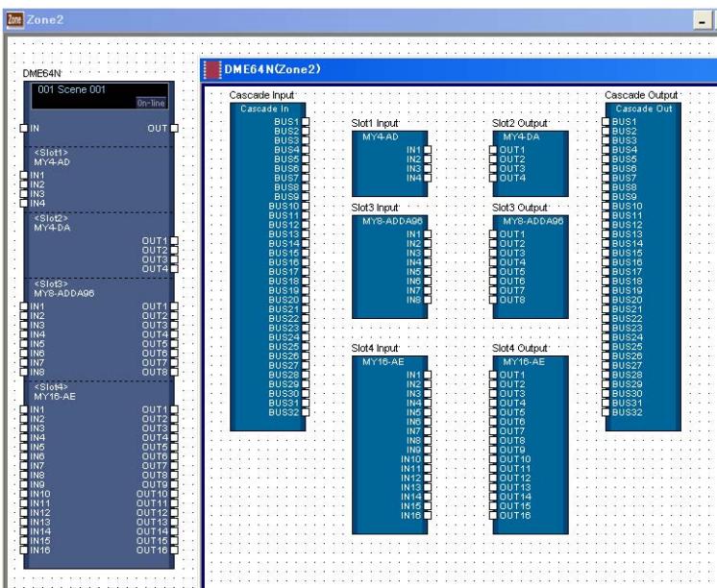Click IN9 port on Slot4 Input block
This screenshot has height=588, width=717.
tap(428, 450)
